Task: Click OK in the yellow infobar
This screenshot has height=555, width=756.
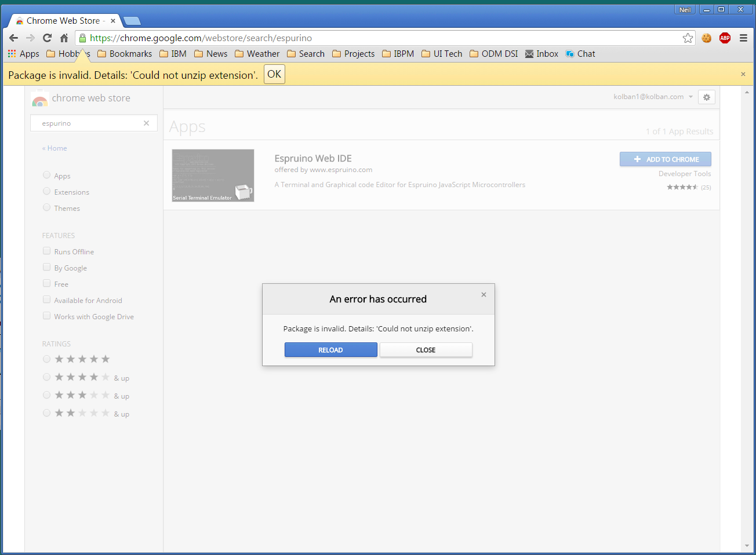Action: 274,74
